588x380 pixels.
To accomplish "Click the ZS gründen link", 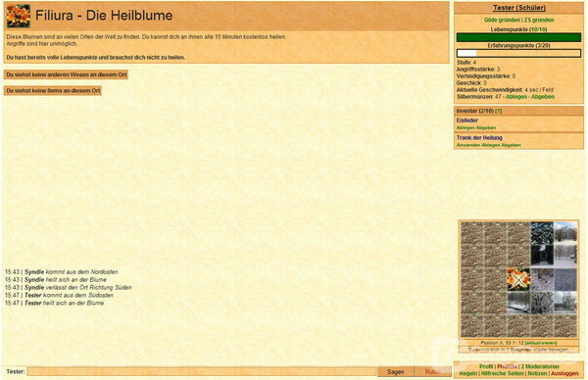I will pyautogui.click(x=539, y=20).
